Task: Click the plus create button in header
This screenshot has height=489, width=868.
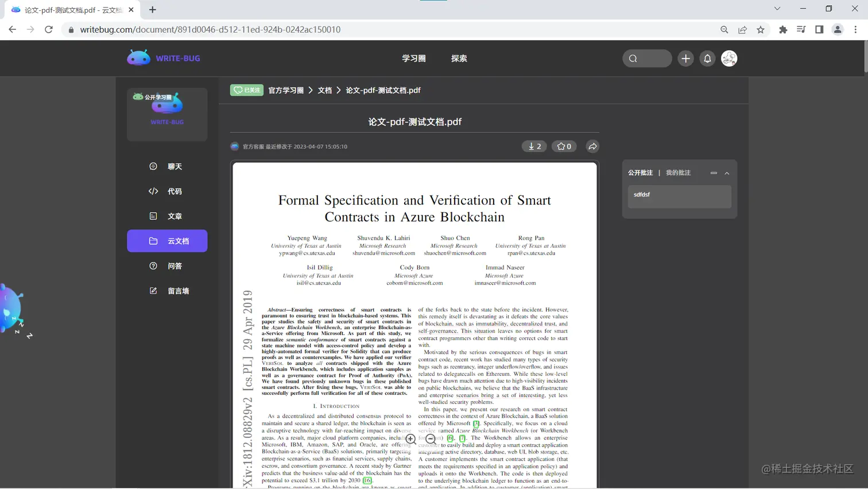Action: point(685,59)
